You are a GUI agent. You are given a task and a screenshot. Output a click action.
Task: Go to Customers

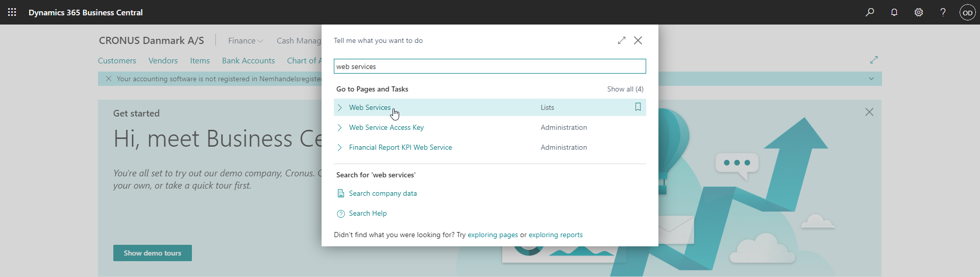(117, 60)
